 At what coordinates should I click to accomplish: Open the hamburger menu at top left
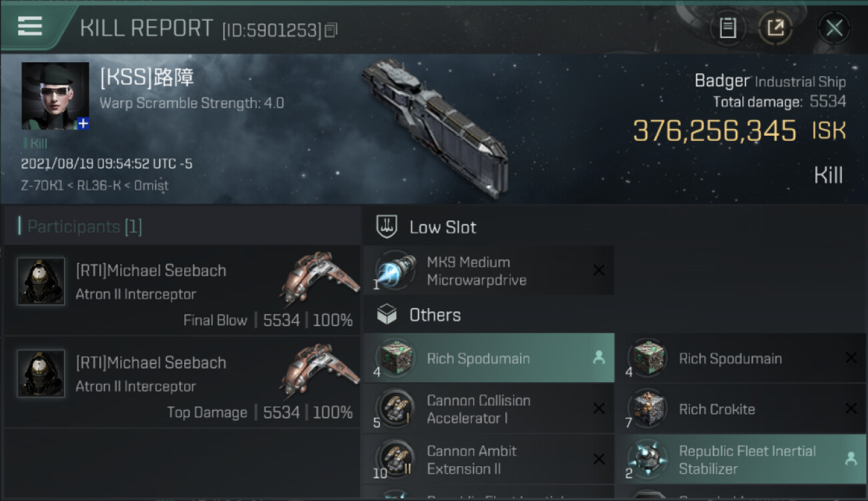coord(30,27)
